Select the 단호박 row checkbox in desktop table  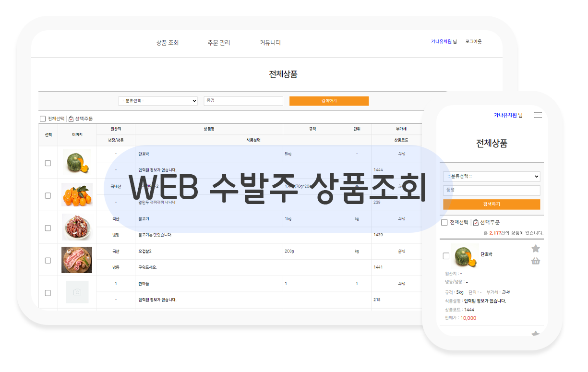click(48, 163)
